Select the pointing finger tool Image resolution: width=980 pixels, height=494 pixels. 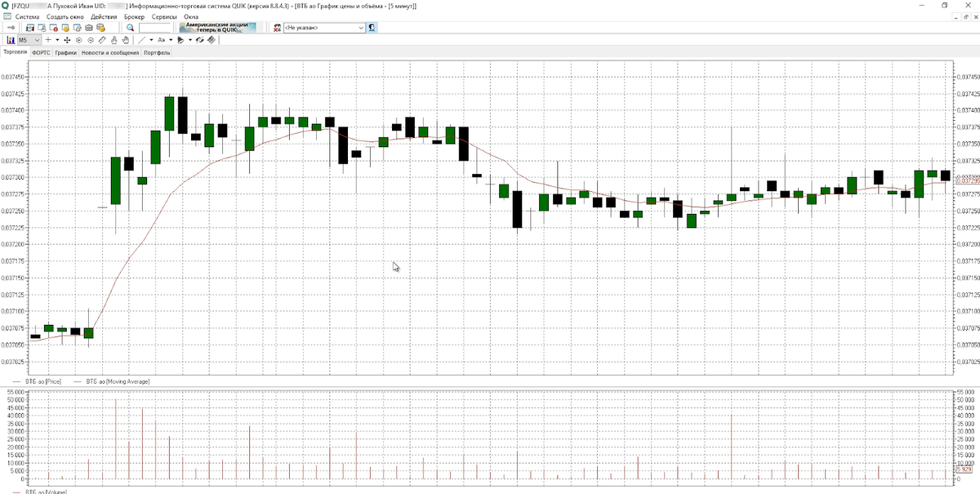point(114,39)
